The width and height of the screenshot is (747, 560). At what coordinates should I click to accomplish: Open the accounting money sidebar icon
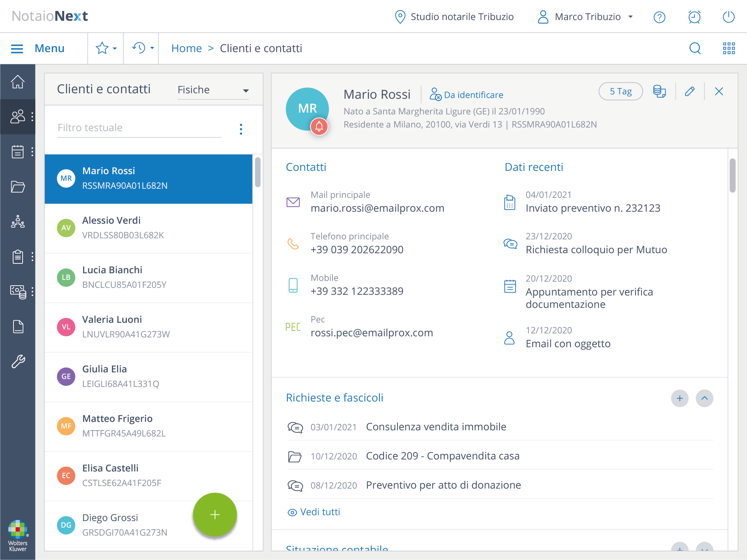pyautogui.click(x=17, y=291)
